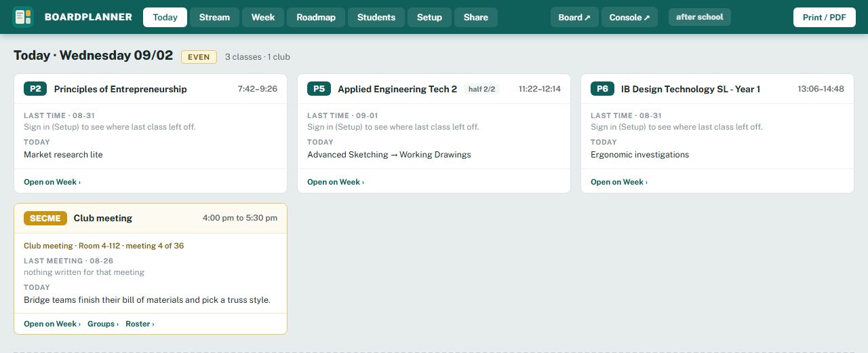Click the SECME club badge
The width and height of the screenshot is (868, 353).
(x=45, y=218)
